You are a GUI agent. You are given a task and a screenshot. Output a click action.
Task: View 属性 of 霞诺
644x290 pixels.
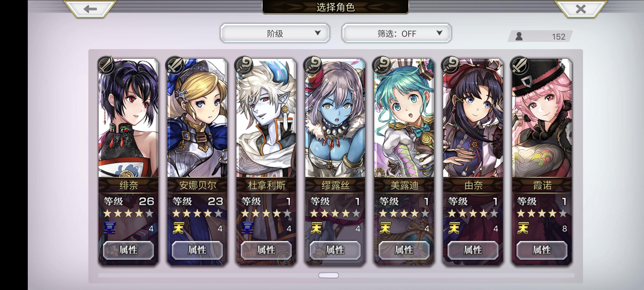point(542,250)
